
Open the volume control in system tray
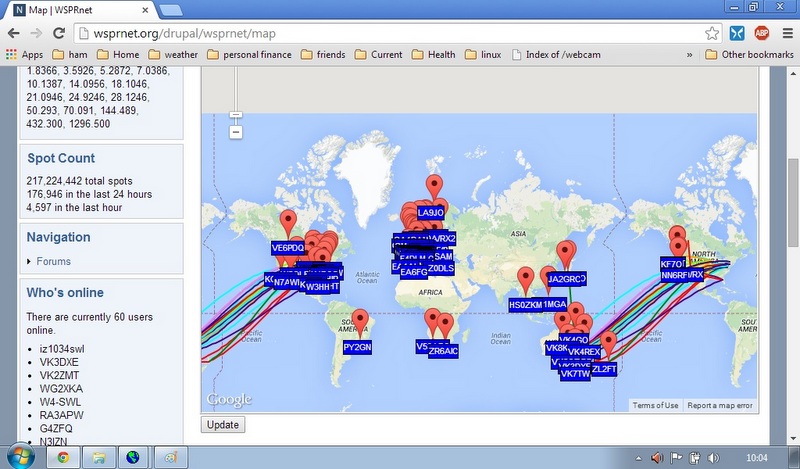click(x=711, y=457)
